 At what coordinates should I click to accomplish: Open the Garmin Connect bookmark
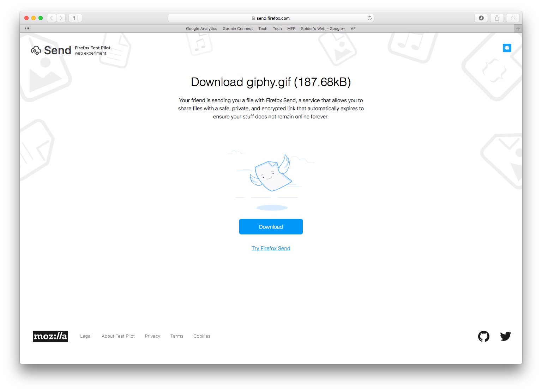[x=237, y=29]
